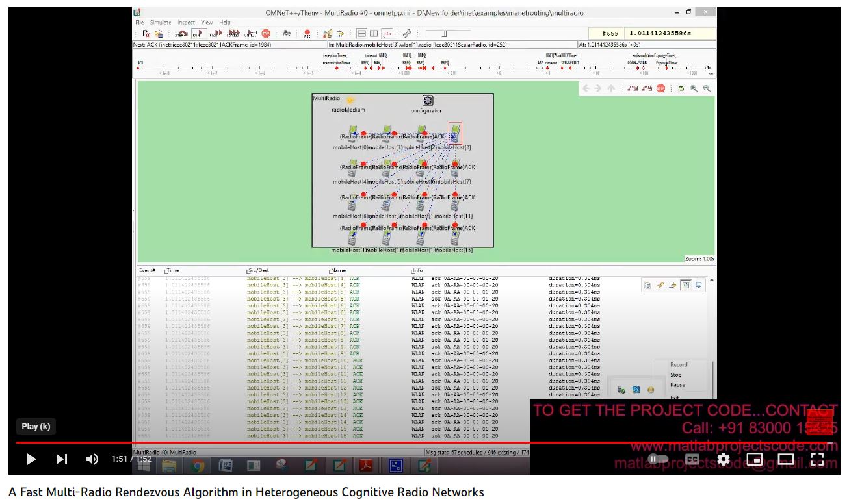Toggle the timeline display toolbar button

pyautogui.click(x=387, y=33)
